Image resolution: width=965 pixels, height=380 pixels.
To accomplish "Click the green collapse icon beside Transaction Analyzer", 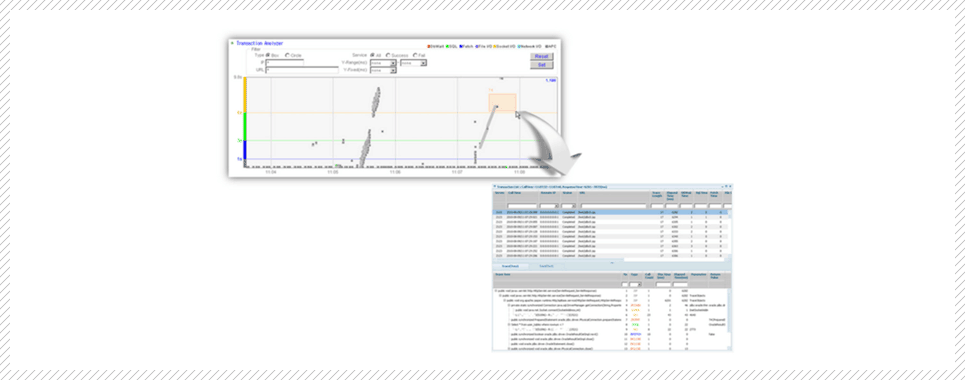I will pos(232,43).
